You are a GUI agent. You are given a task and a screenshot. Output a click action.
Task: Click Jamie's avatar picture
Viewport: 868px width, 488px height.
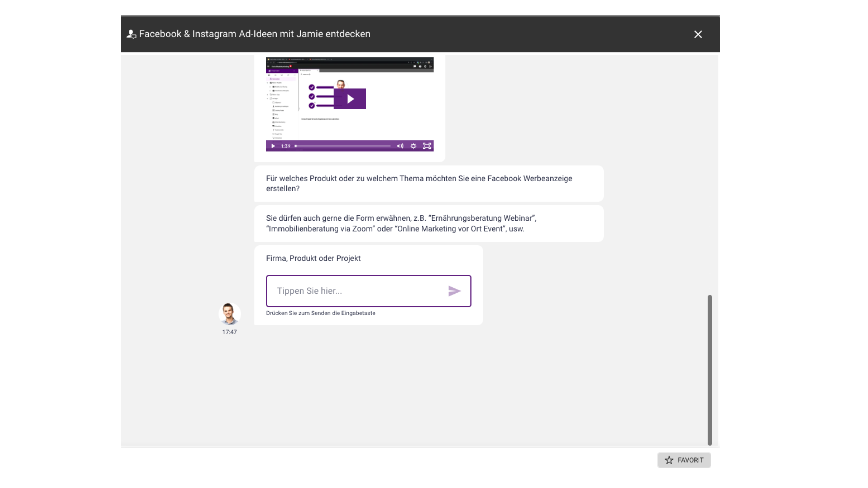click(229, 314)
